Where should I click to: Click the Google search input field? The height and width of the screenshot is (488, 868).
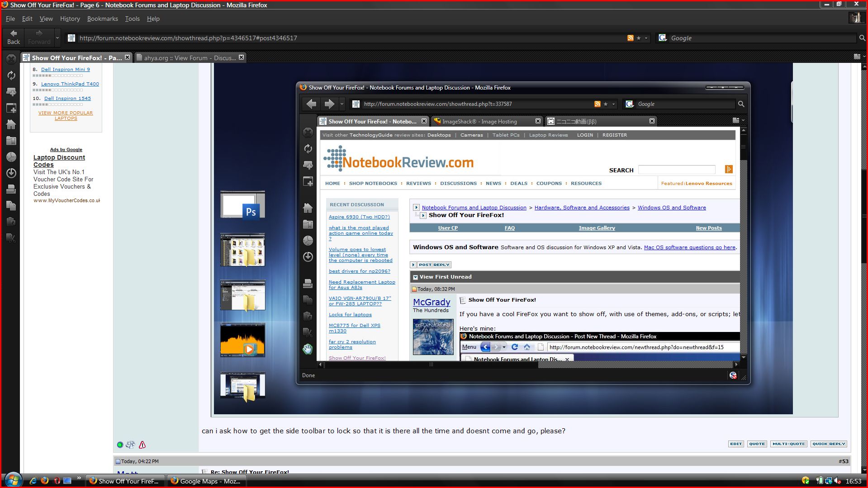[x=762, y=38]
